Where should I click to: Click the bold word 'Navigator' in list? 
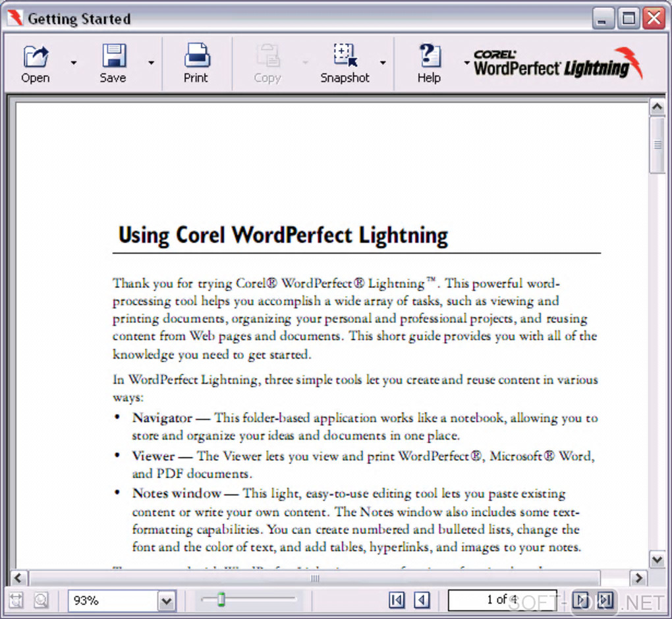point(162,418)
